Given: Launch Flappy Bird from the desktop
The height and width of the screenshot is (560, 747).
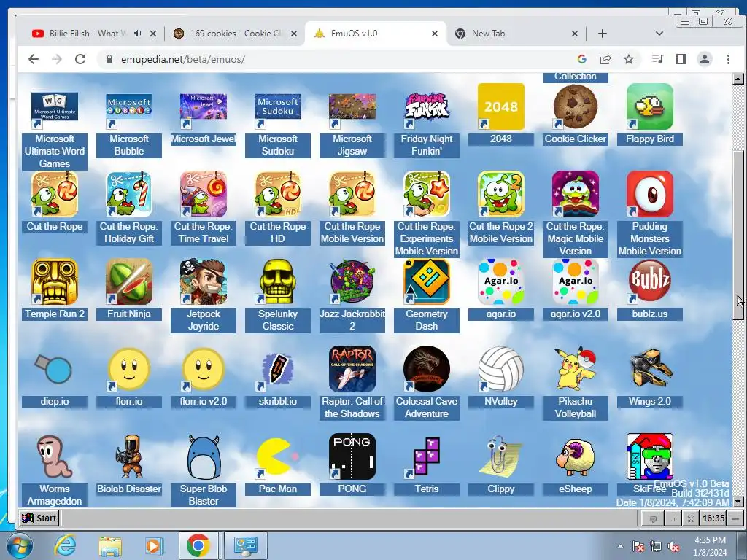Looking at the screenshot, I should [649, 106].
